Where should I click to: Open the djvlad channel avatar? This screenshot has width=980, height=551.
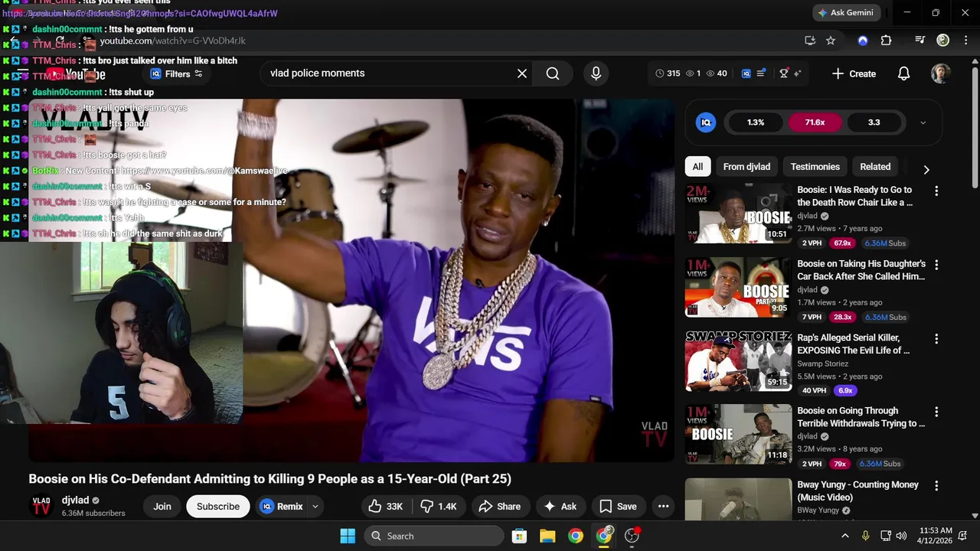point(41,506)
